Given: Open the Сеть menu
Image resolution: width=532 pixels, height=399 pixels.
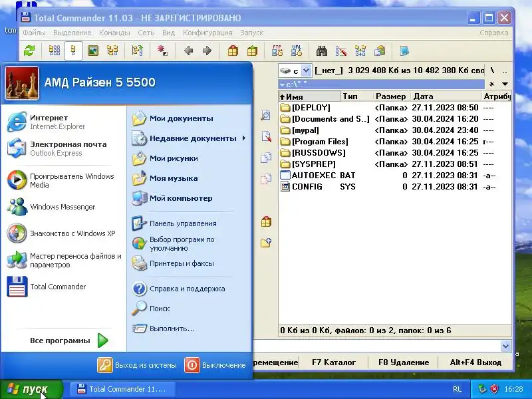Looking at the screenshot, I should (x=146, y=33).
